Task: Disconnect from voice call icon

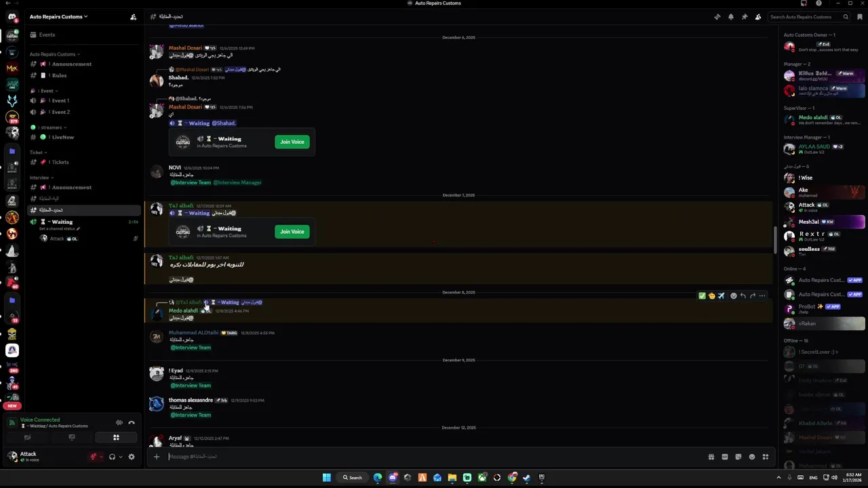Action: (132, 423)
